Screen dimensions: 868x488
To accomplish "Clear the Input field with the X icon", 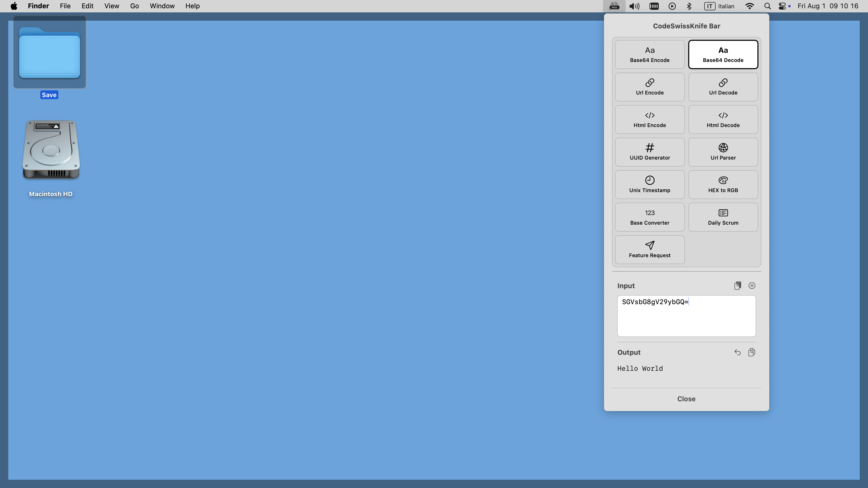I will tap(752, 286).
